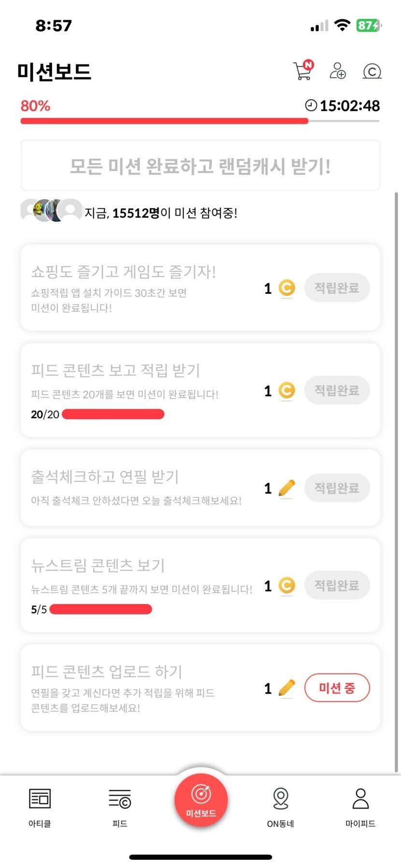Tap the add friend icon

tap(338, 71)
